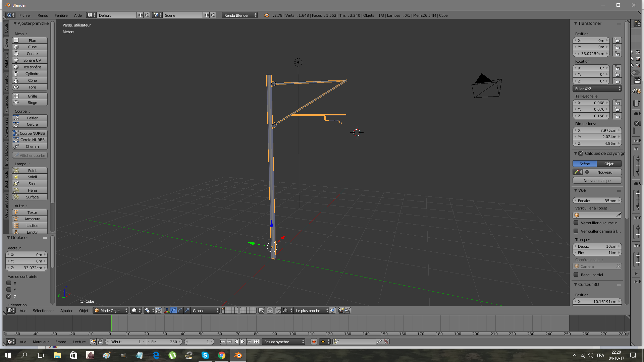Uncheck the Z axis constraint box
The width and height of the screenshot is (644, 362).
pyautogui.click(x=9, y=296)
